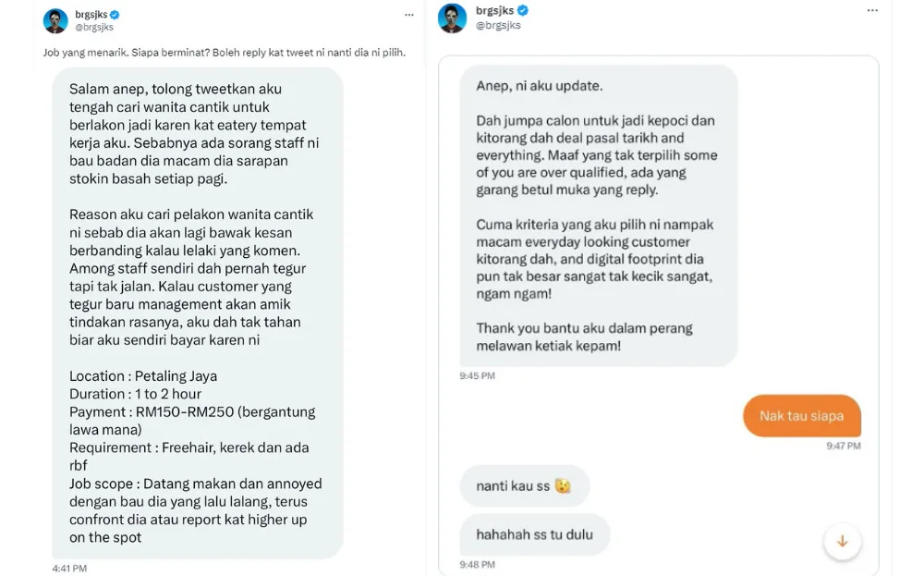
Task: Click the 9:45 PM message timestamp
Action: [x=478, y=375]
